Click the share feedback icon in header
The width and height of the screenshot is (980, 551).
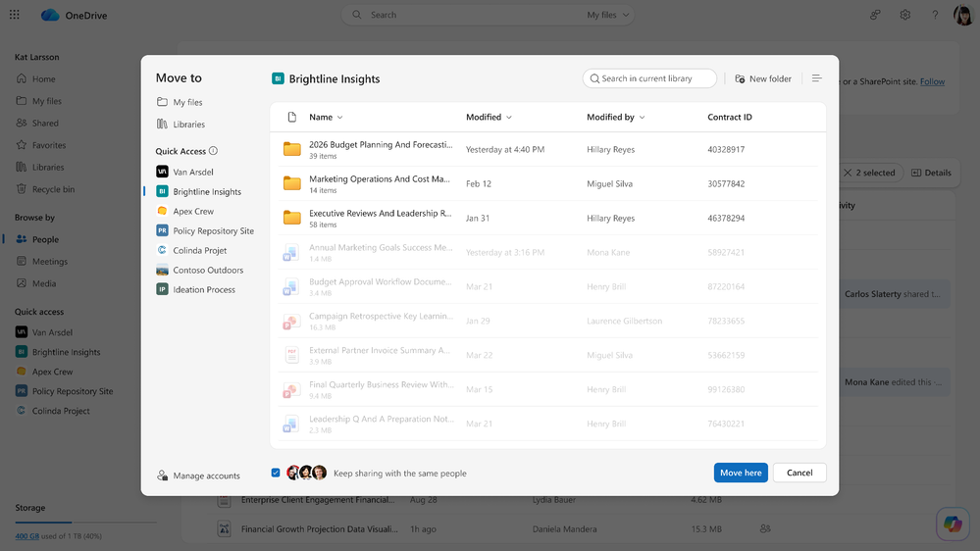tap(875, 15)
